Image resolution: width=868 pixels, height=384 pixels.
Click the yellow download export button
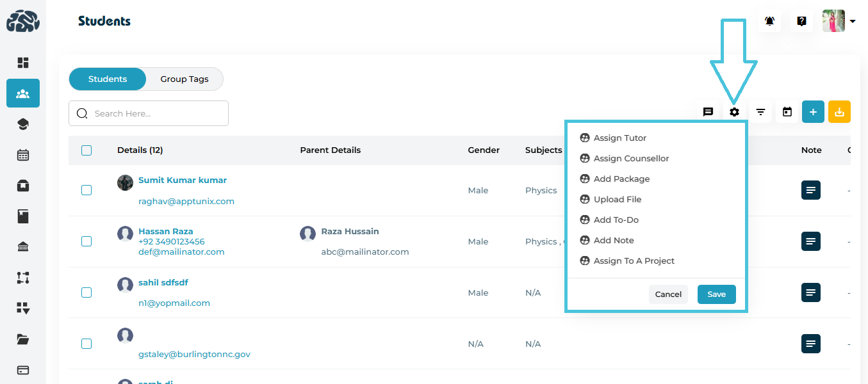coord(839,112)
